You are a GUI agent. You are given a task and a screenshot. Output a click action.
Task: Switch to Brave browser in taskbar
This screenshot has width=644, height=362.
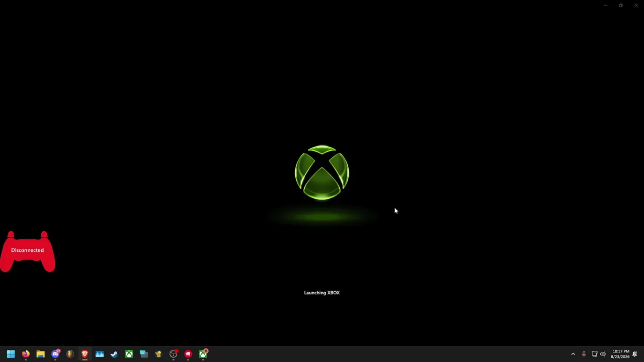coord(85,354)
